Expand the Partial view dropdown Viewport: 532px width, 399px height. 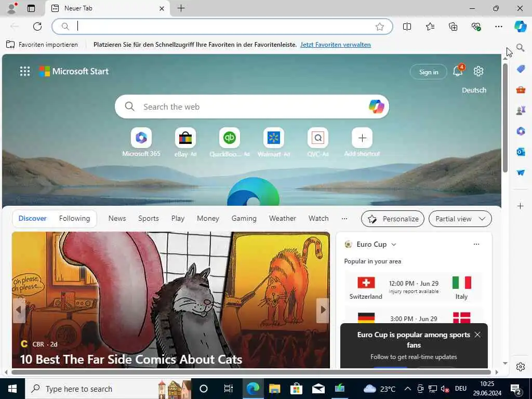(460, 219)
